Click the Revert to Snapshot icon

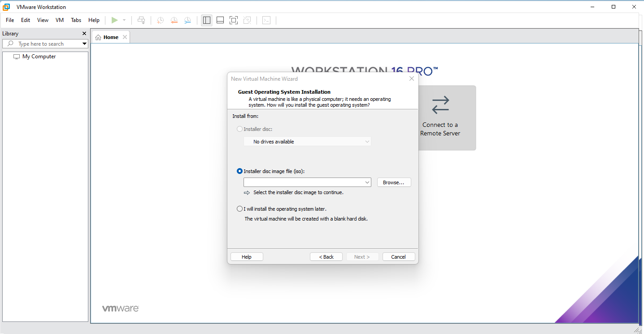click(x=174, y=20)
